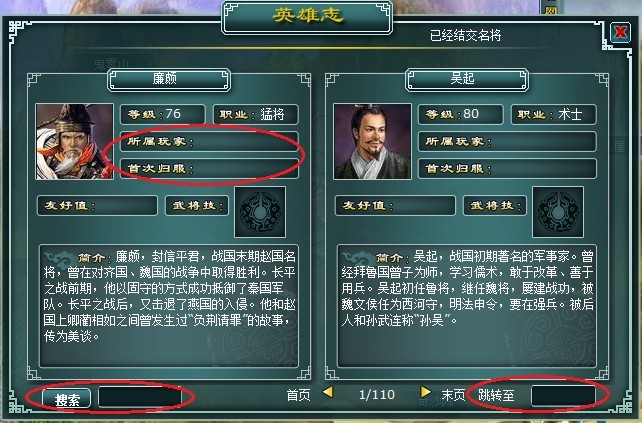
Task: Click the 吴起 name plate
Action: click(x=467, y=79)
